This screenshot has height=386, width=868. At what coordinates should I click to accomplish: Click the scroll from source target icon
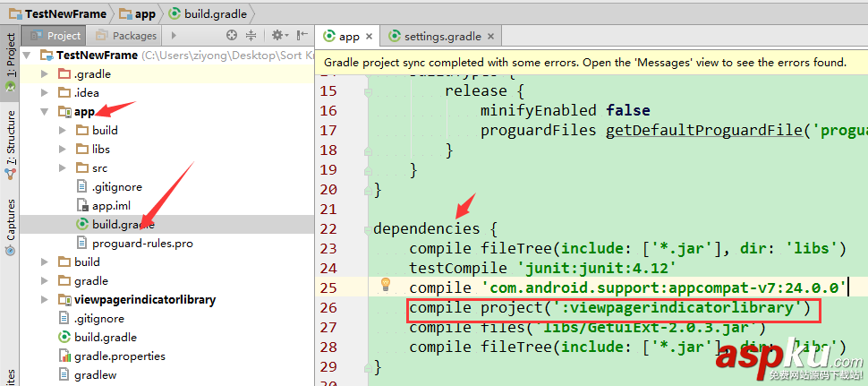pos(232,36)
